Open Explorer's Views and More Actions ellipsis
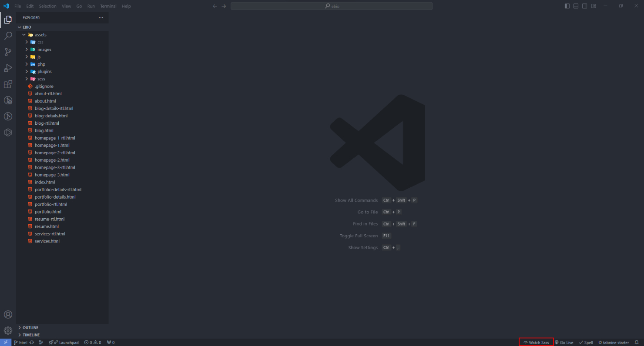This screenshot has height=346, width=644. click(x=101, y=18)
